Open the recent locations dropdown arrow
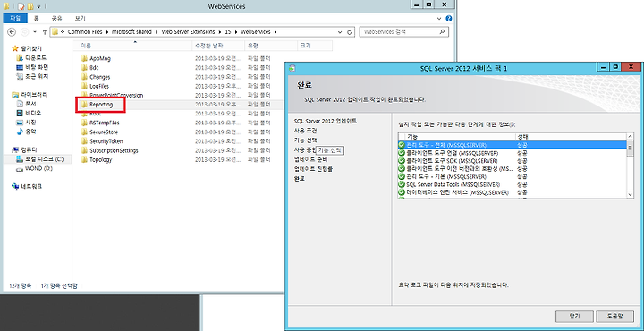Image resolution: width=644 pixels, height=331 pixels. 35,32
